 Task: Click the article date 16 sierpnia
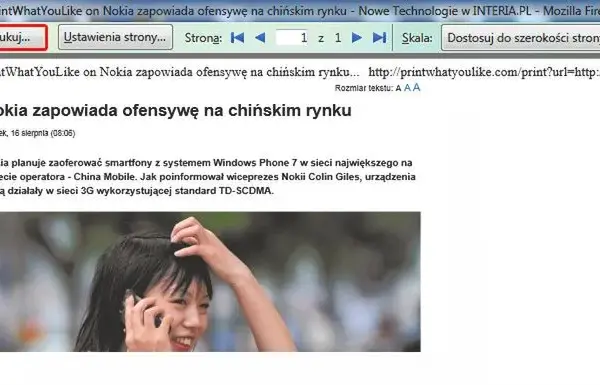(38, 133)
